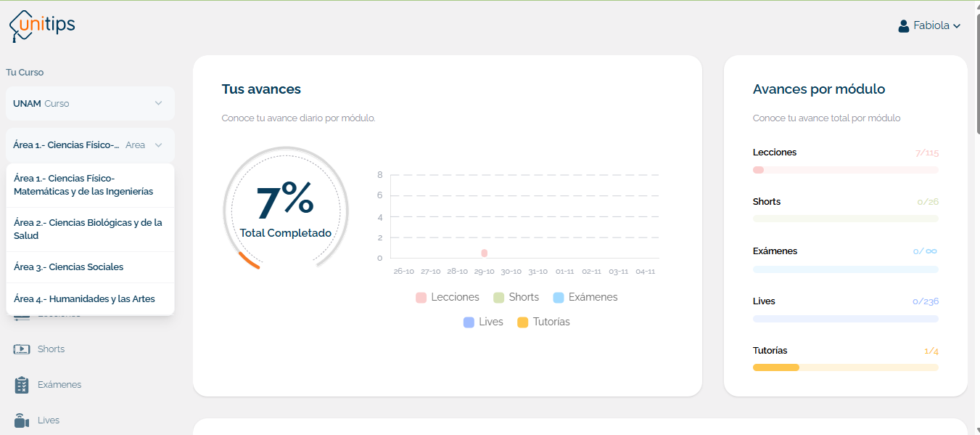Viewport: 980px width, 435px height.
Task: Click the user profile icon
Action: pyautogui.click(x=904, y=26)
